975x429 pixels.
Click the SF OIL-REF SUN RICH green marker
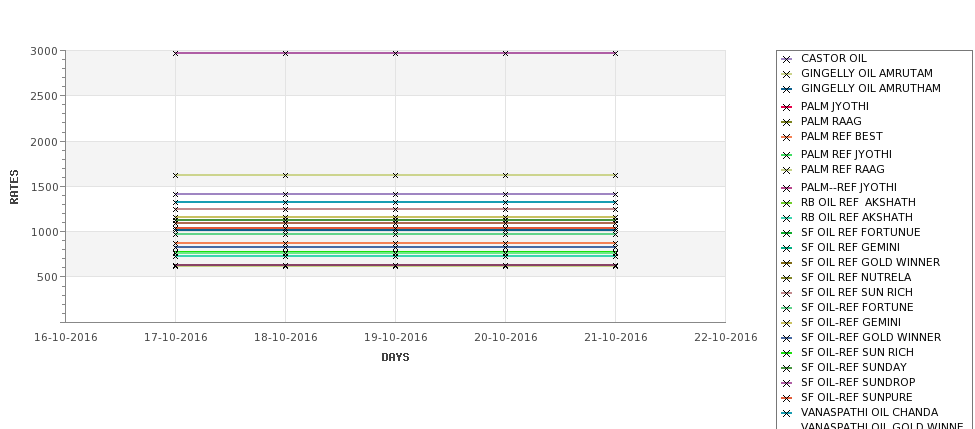(x=786, y=353)
